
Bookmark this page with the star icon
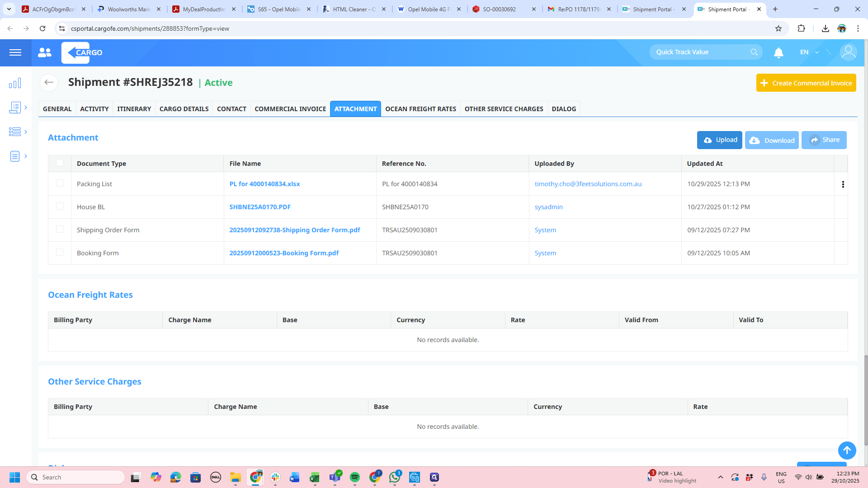(x=778, y=28)
